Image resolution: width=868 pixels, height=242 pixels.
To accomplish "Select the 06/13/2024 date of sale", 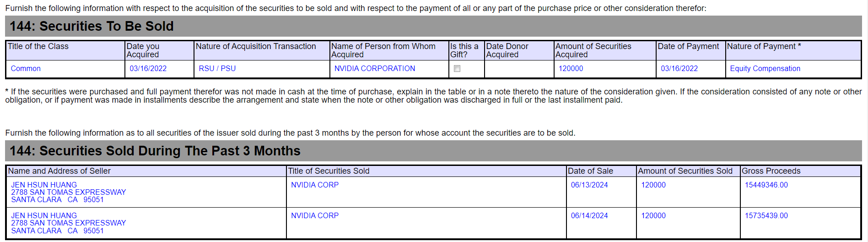I will [589, 185].
